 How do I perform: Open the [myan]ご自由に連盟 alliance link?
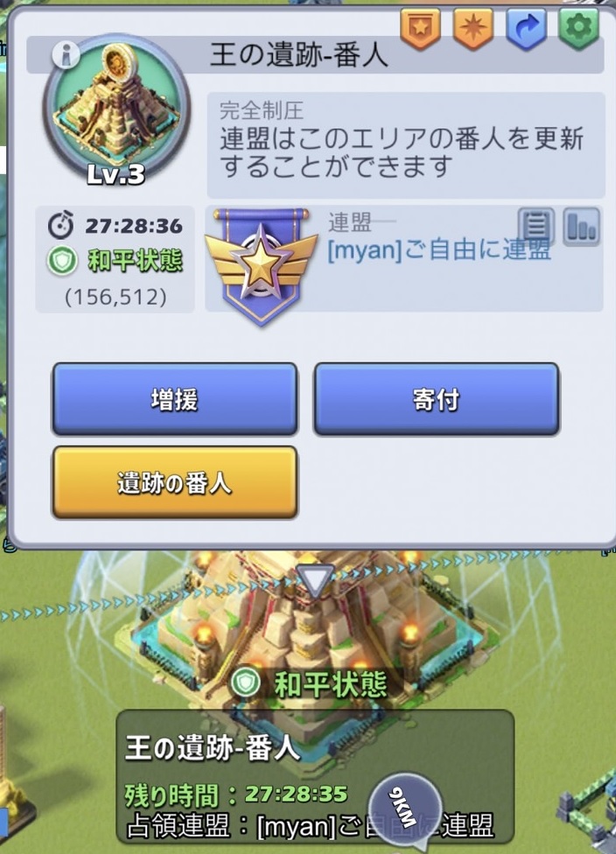[439, 250]
